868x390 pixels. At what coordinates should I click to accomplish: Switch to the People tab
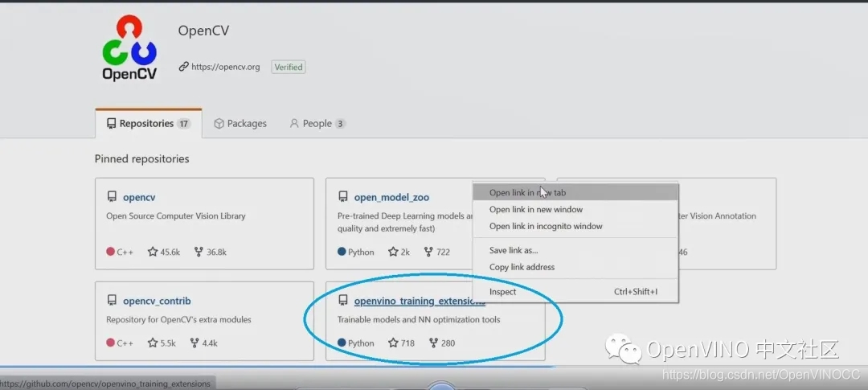[317, 124]
